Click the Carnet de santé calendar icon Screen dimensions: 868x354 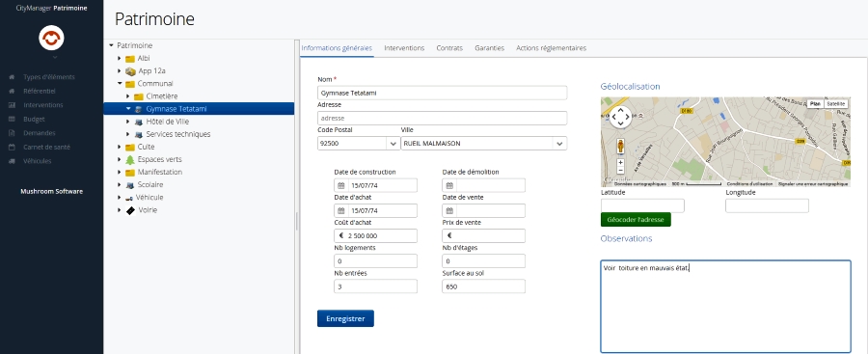tap(12, 148)
